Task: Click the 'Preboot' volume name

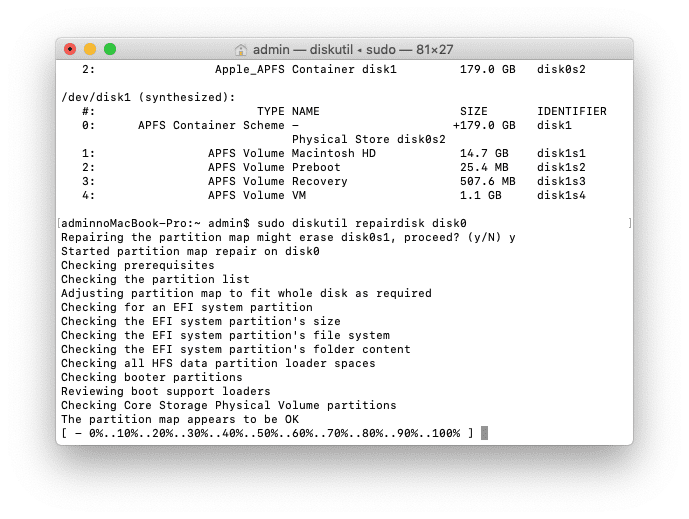Action: coord(316,167)
